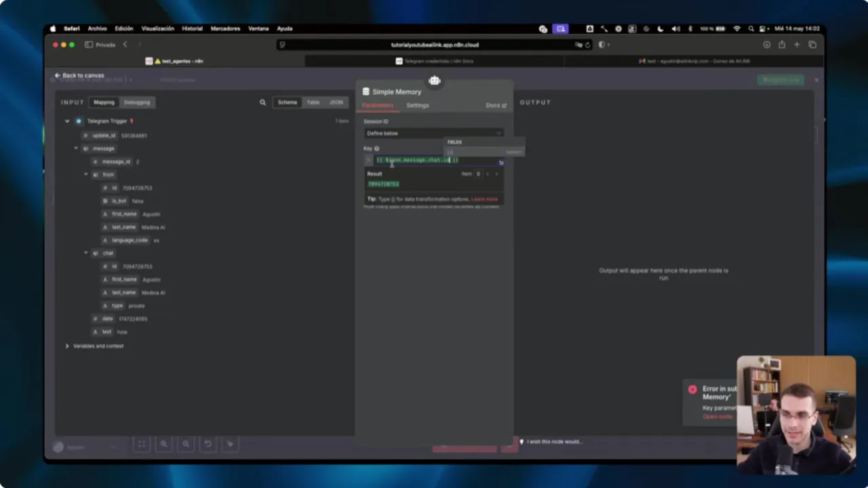Click tidy-up canvas icon
Screen dimensions: 868x488
[230, 444]
